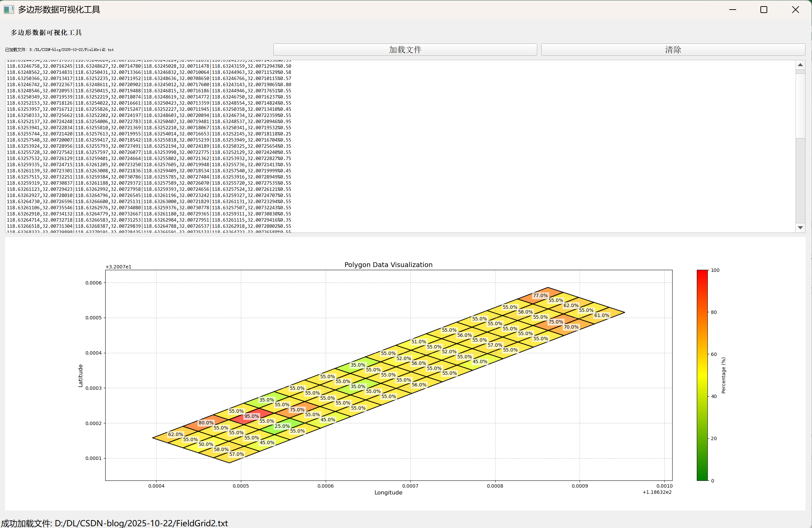
Task: Minimize the application window
Action: pos(732,10)
